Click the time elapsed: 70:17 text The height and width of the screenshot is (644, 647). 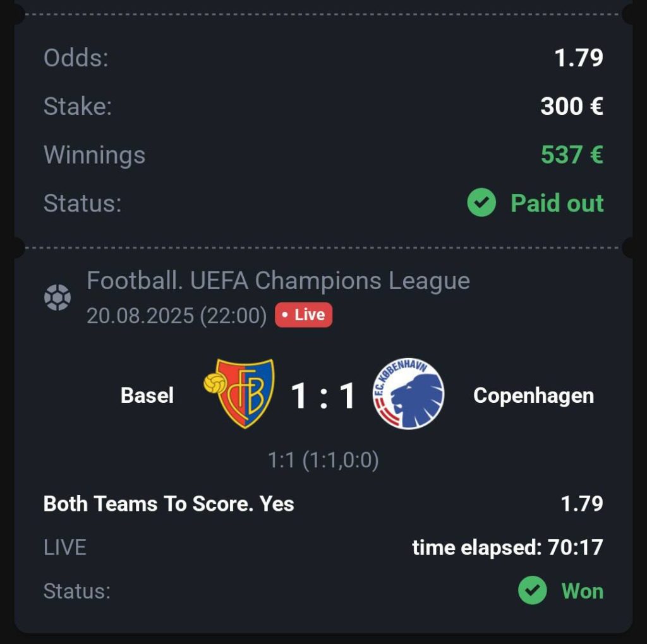tap(507, 547)
